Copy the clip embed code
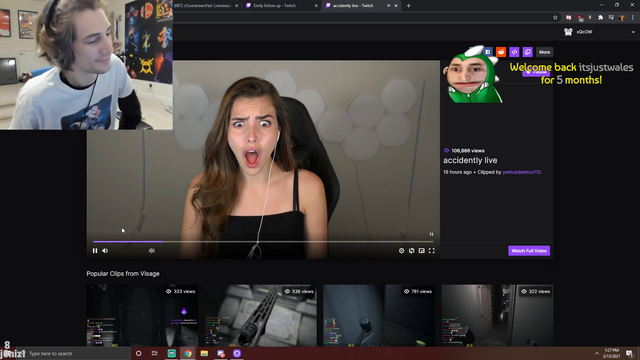 pyautogui.click(x=514, y=52)
